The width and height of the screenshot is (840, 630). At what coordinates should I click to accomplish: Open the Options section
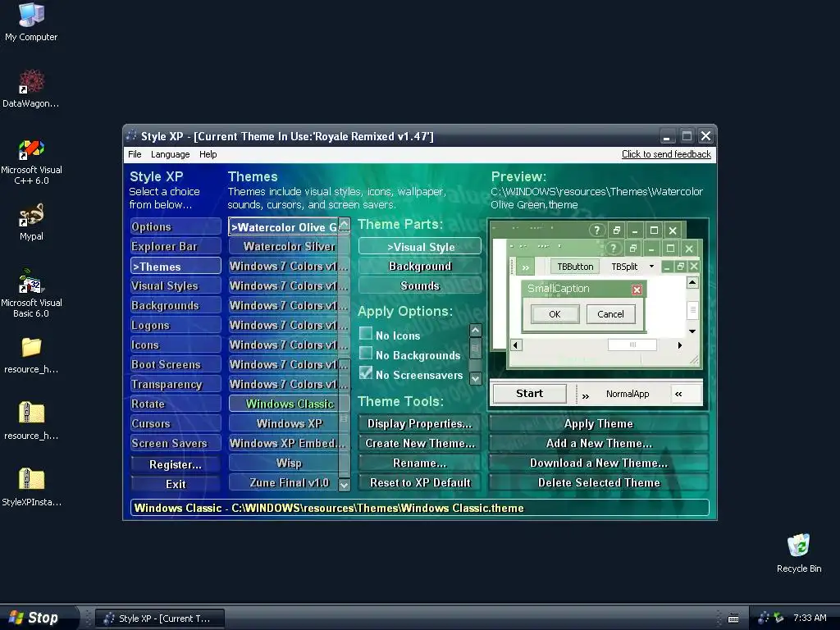tap(176, 226)
